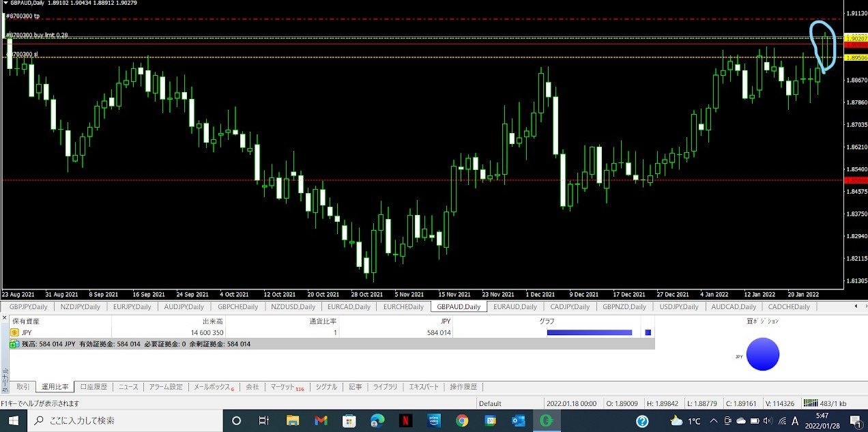
Task: Click the blue JPY pie chart
Action: [762, 354]
